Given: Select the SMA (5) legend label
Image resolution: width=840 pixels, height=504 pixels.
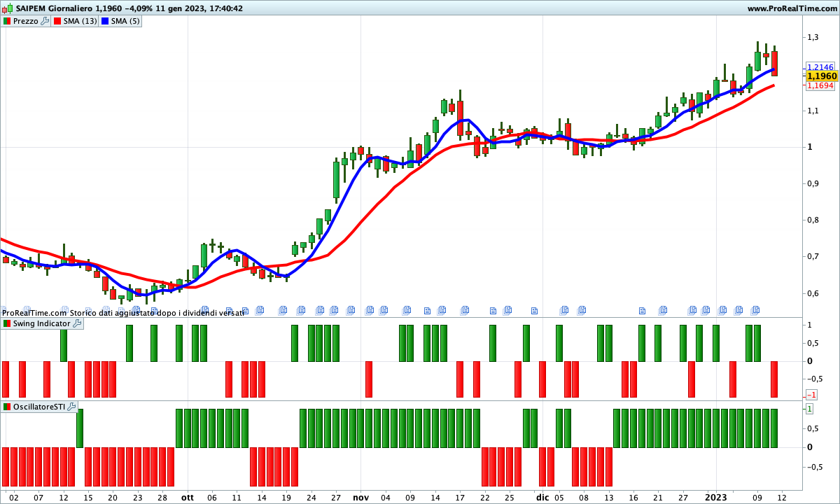Looking at the screenshot, I should 126,21.
